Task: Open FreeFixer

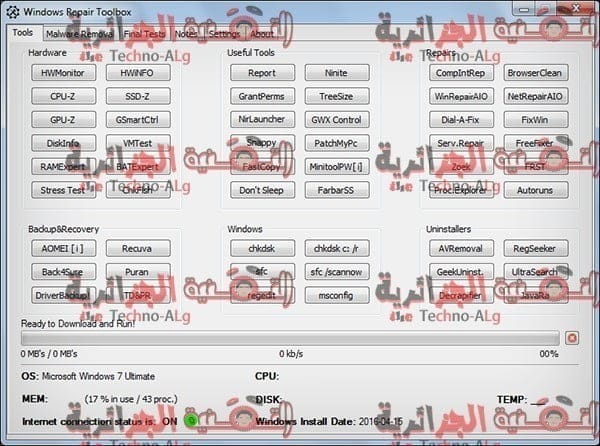Action: click(x=536, y=143)
